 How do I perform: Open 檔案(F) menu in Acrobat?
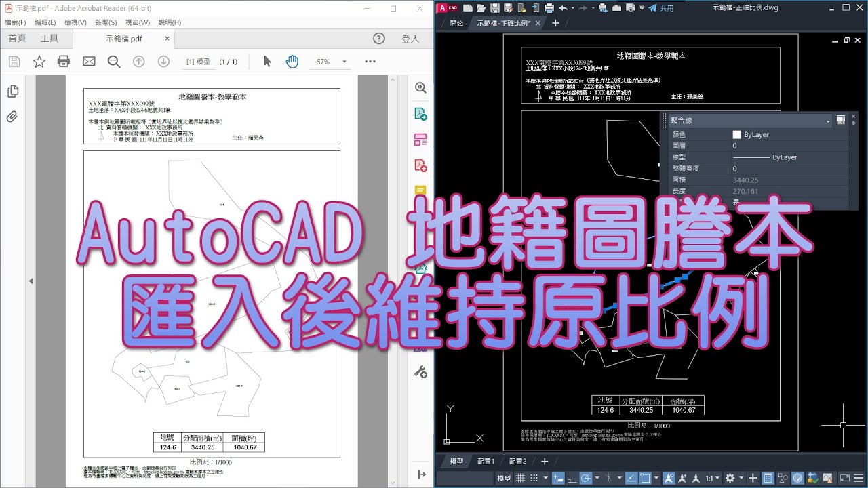(15, 22)
